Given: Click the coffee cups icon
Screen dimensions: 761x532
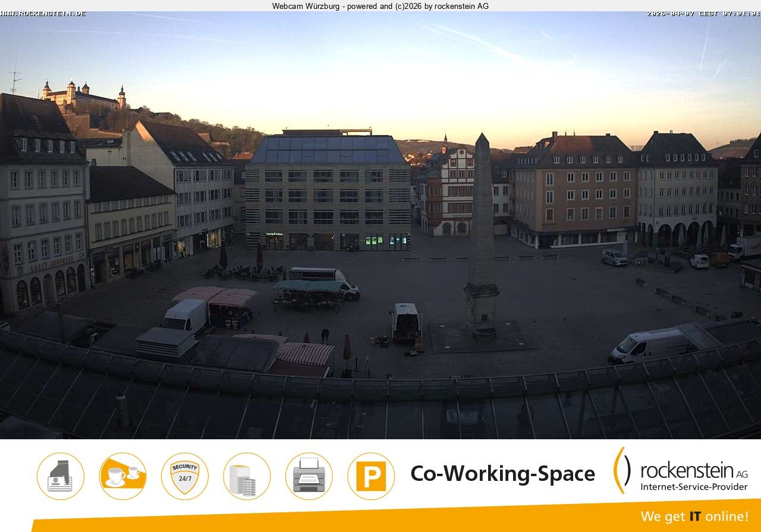Looking at the screenshot, I should click(x=122, y=476).
